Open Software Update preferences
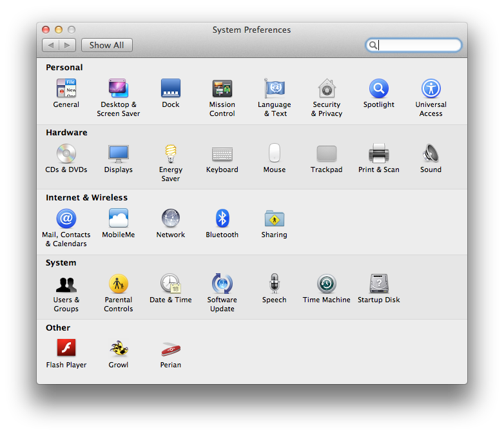The image size is (504, 435). coord(222,284)
